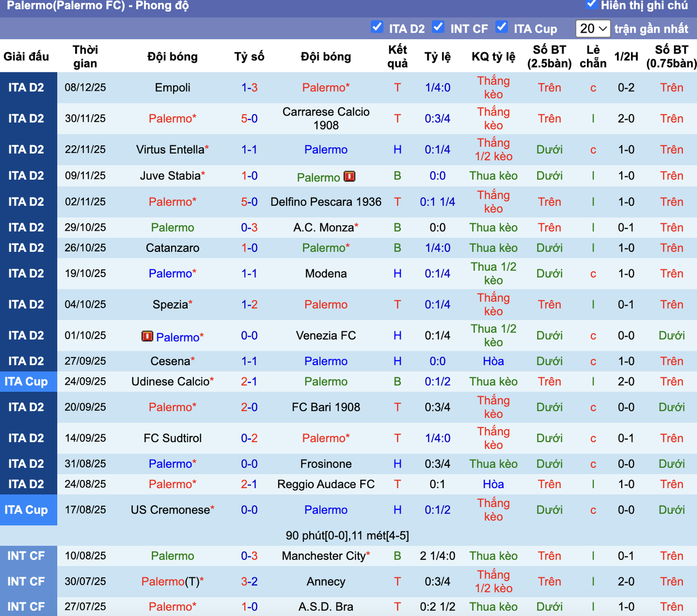Click the US Cremonese team name
The height and width of the screenshot is (616, 697).
click(x=170, y=510)
